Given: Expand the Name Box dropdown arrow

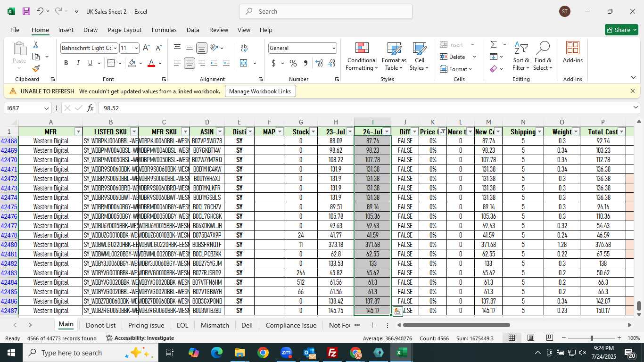Looking at the screenshot, I should point(47,108).
